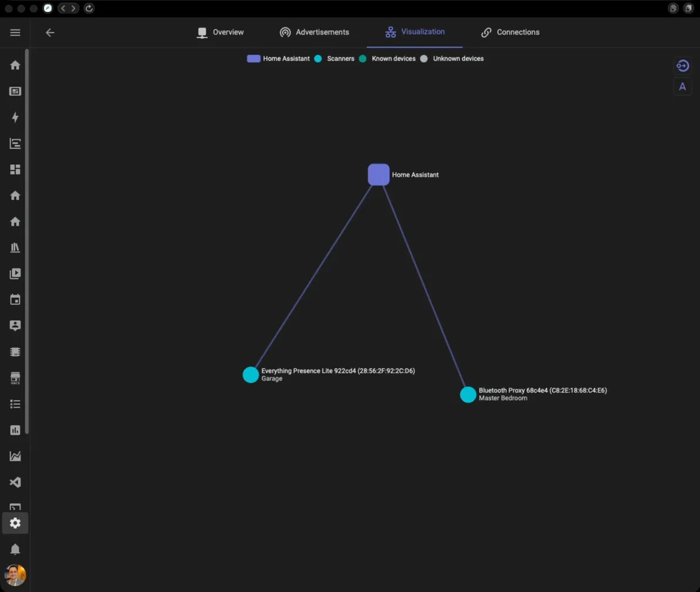Open the sidebar hamburger menu
700x592 pixels.
click(x=15, y=32)
